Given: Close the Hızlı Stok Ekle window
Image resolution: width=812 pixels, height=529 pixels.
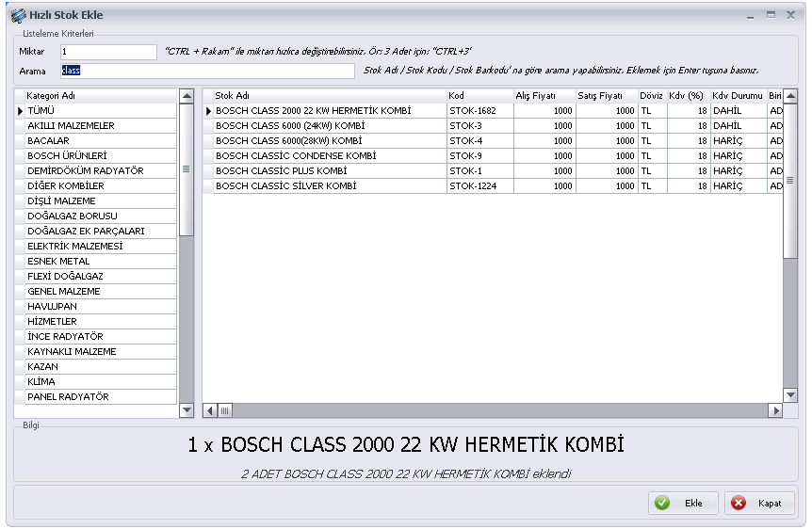Looking at the screenshot, I should [x=790, y=15].
